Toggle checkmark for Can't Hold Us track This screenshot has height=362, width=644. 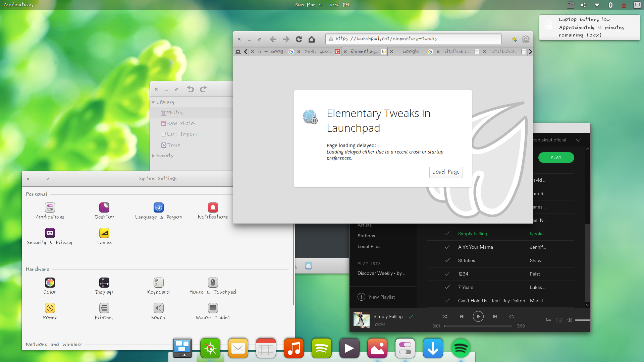pyautogui.click(x=447, y=301)
